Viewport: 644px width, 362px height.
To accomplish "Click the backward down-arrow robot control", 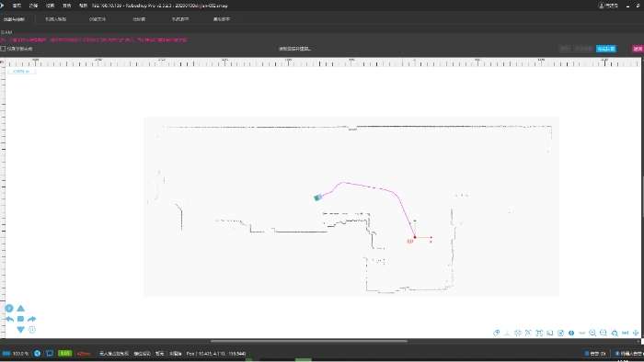I will point(20,330).
